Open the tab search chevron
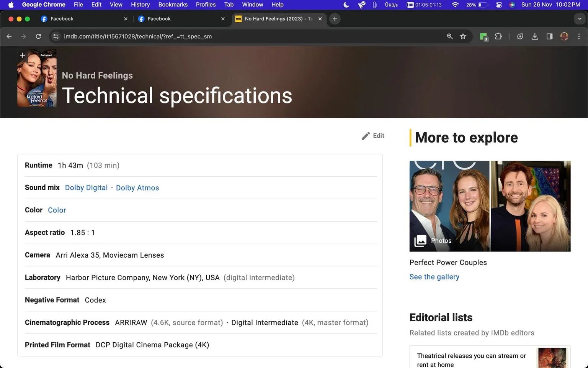The height and width of the screenshot is (368, 588). point(579,18)
